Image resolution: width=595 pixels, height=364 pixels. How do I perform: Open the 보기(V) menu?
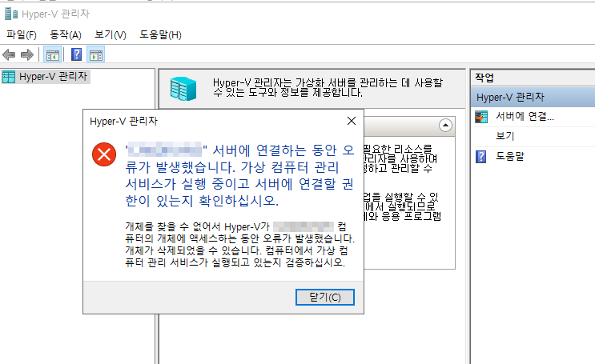click(111, 35)
